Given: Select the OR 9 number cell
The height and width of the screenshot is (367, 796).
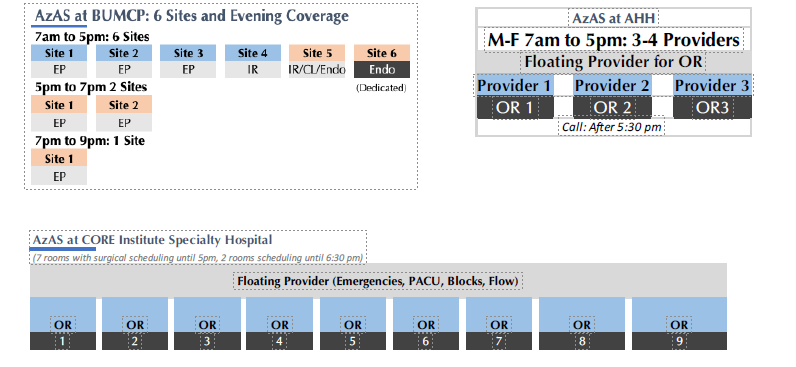Looking at the screenshot, I should (x=679, y=341).
